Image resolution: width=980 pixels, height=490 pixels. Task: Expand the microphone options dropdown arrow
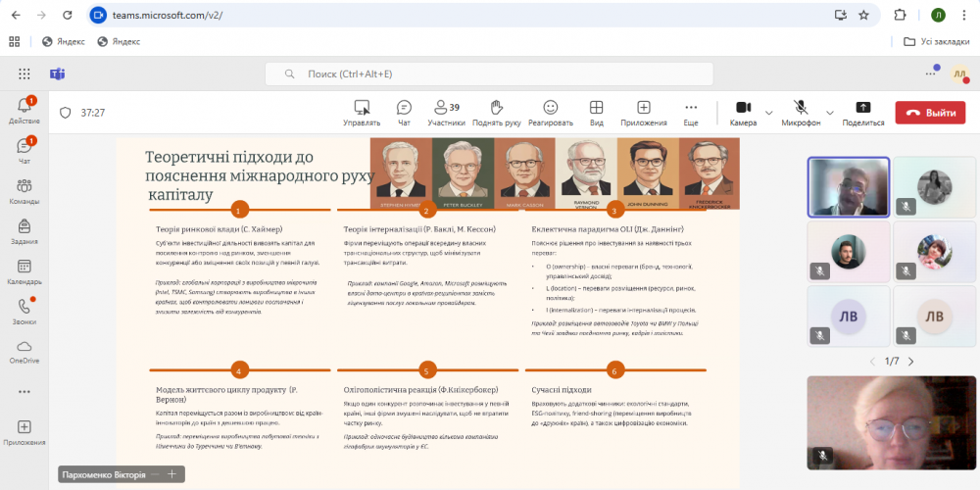pos(830,112)
